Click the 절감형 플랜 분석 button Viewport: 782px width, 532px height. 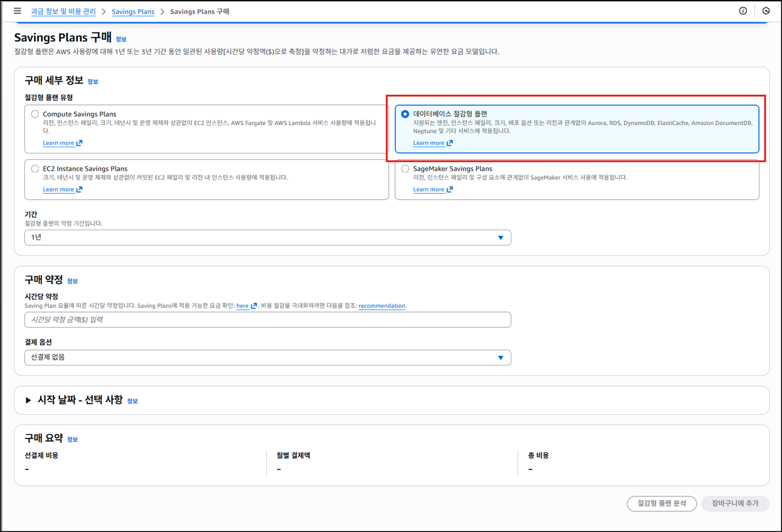click(662, 504)
